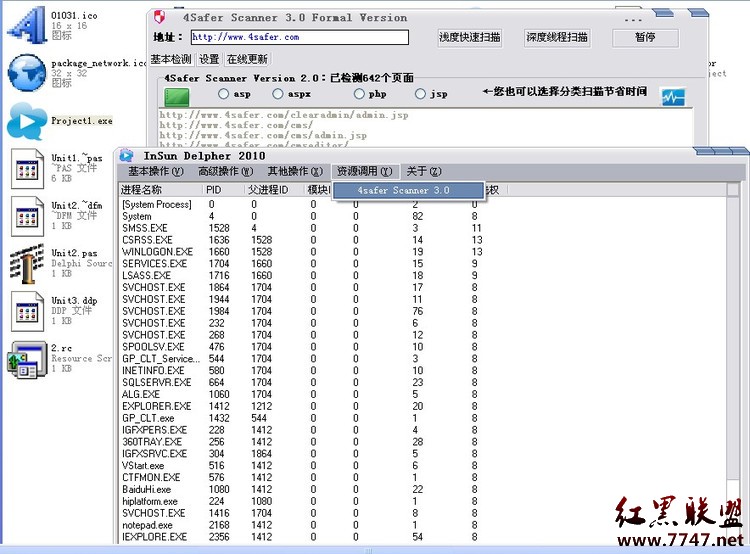Viewport: 750px width, 554px height.
Task: Click the scanner address input field
Action: [300, 37]
